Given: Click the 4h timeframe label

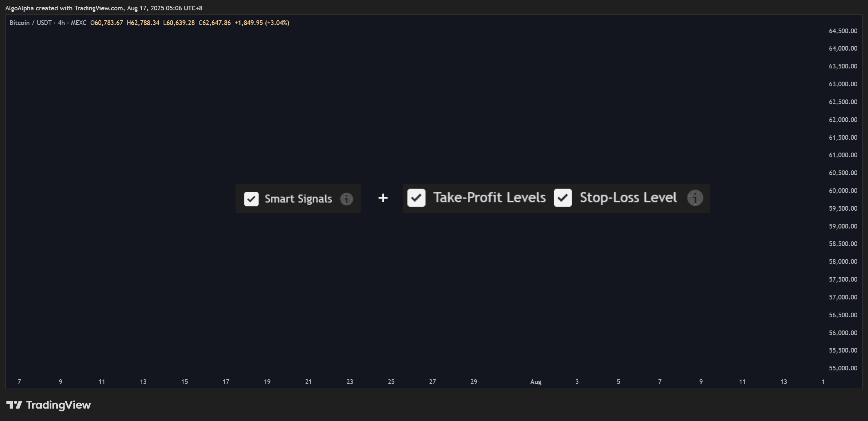Looking at the screenshot, I should click(x=61, y=23).
